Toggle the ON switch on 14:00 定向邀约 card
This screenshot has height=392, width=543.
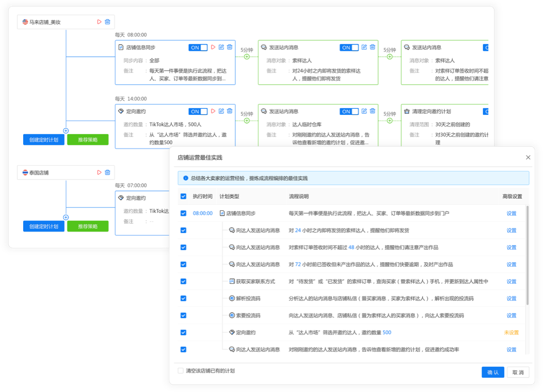pos(198,112)
